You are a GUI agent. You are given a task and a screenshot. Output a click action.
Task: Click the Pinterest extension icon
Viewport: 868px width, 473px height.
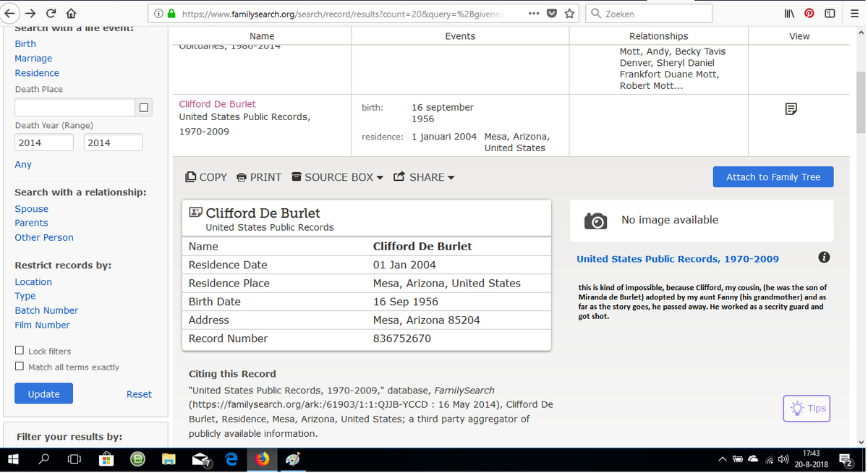[809, 13]
